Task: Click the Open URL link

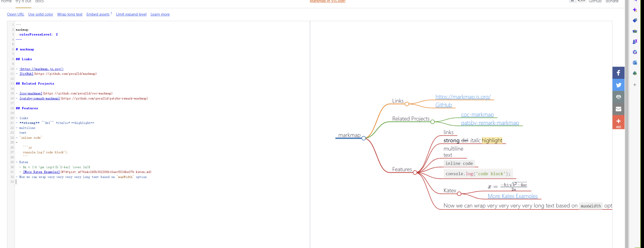Action: pyautogui.click(x=15, y=14)
